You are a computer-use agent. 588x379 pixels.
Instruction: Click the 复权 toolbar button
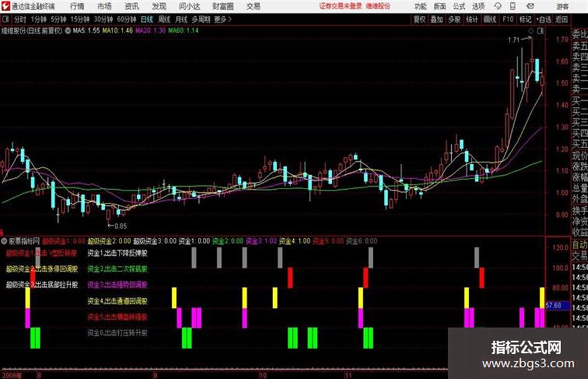click(419, 19)
